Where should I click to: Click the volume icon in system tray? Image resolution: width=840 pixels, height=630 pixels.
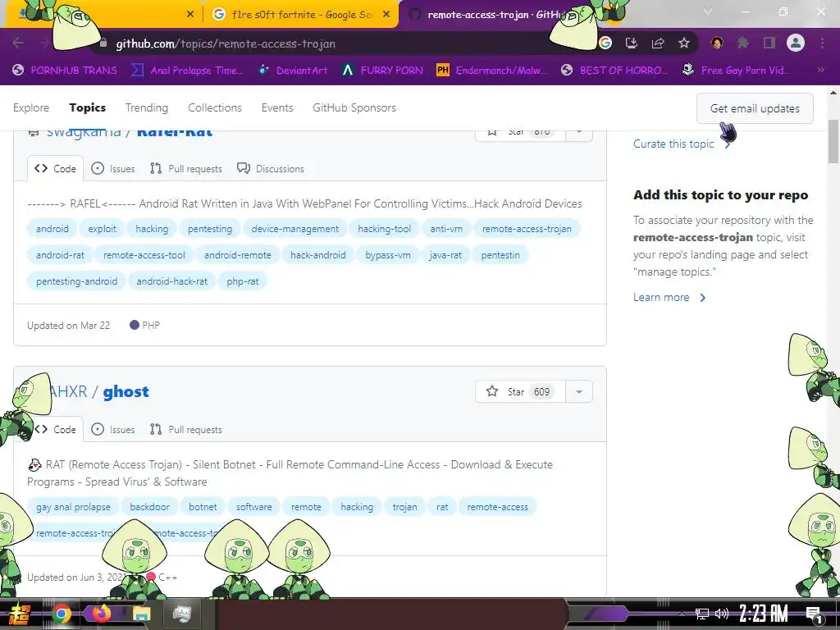(x=722, y=614)
